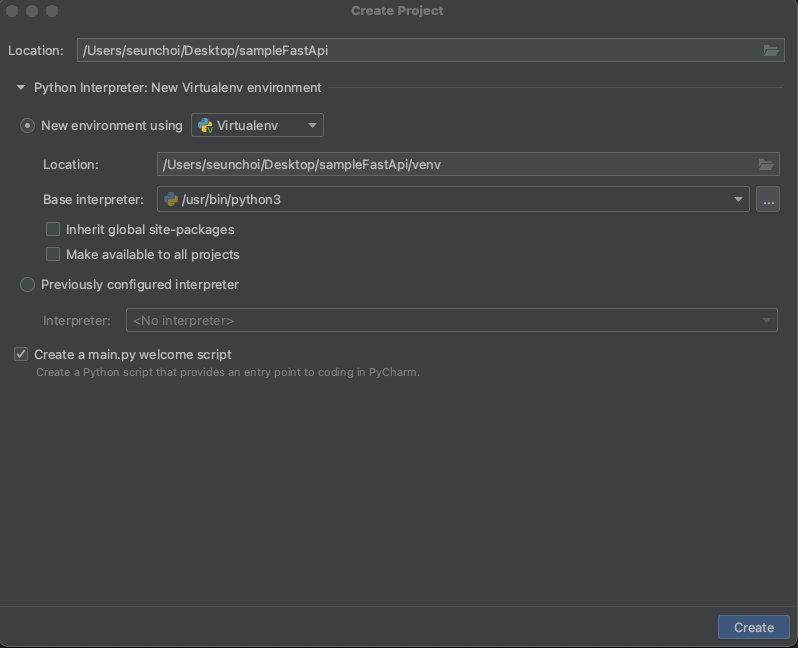Open the Virtualenv environment type dropdown
The width and height of the screenshot is (798, 648).
coord(257,125)
